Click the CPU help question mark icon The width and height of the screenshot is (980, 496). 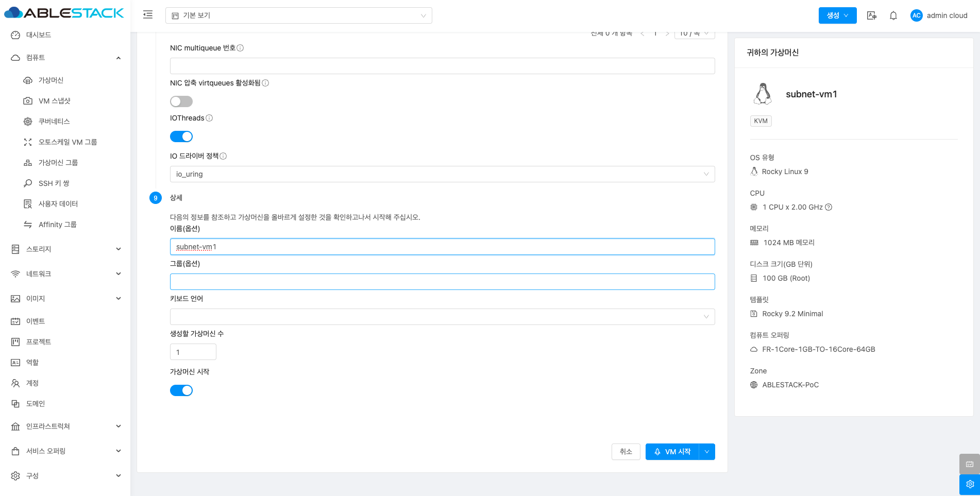coord(829,207)
